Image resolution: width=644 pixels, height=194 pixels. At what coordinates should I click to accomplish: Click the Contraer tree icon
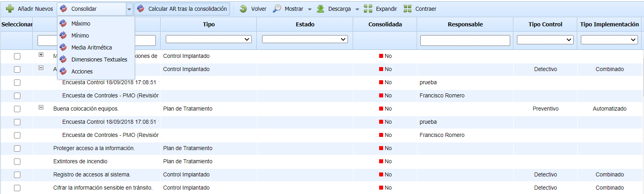pyautogui.click(x=407, y=9)
